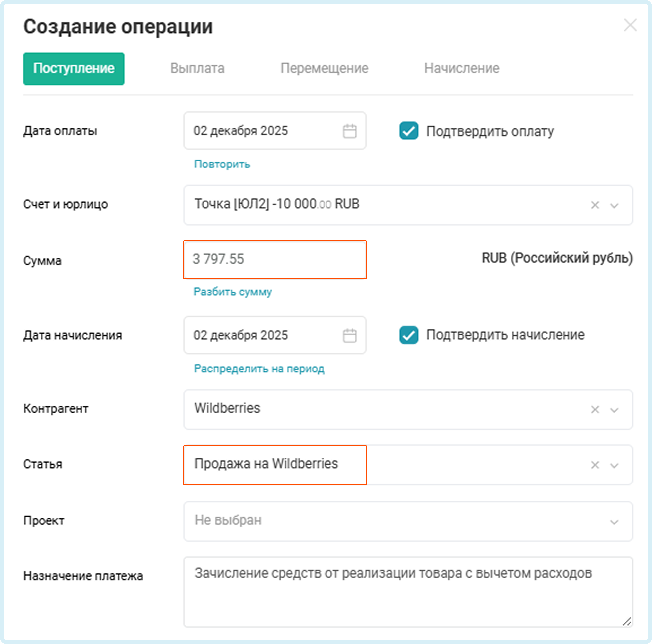The height and width of the screenshot is (644, 652).
Task: Uncheck the Подтвердить начисление checkbox
Action: [408, 335]
